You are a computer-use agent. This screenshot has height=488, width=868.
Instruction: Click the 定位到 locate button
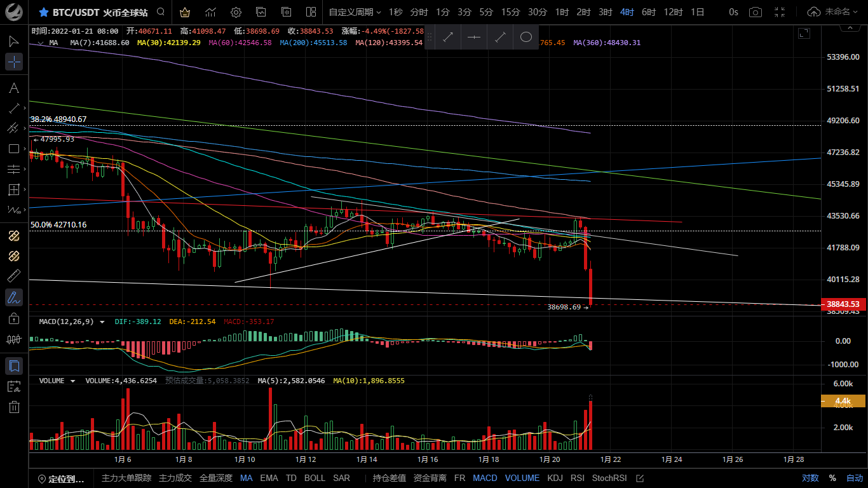click(x=61, y=478)
